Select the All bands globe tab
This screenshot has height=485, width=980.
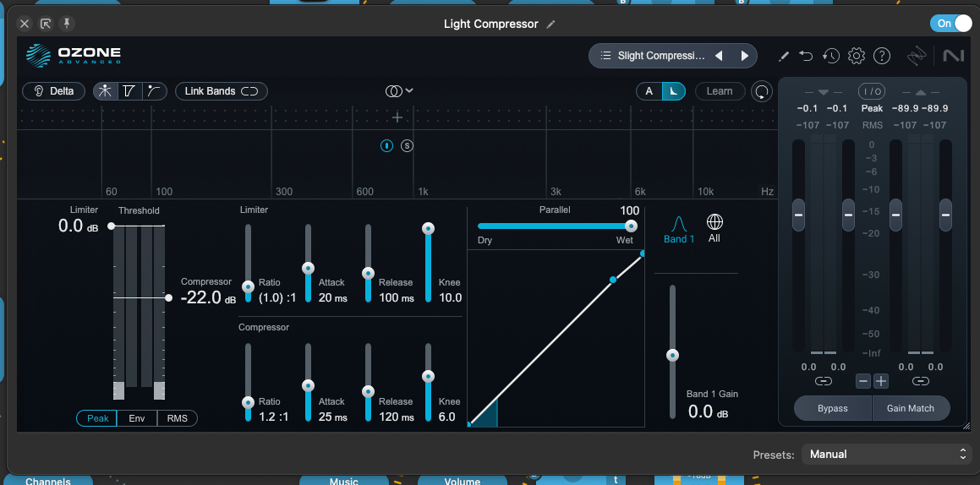click(x=714, y=229)
